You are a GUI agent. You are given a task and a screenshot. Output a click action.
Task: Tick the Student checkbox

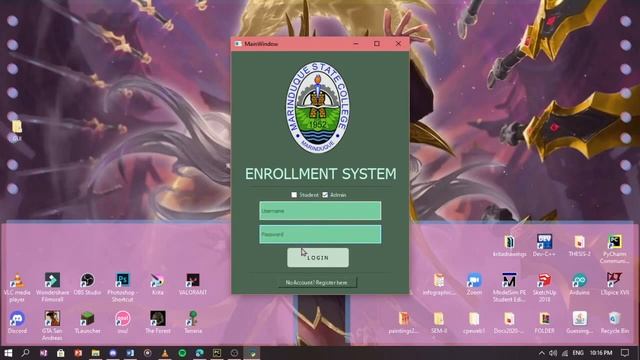click(x=294, y=195)
